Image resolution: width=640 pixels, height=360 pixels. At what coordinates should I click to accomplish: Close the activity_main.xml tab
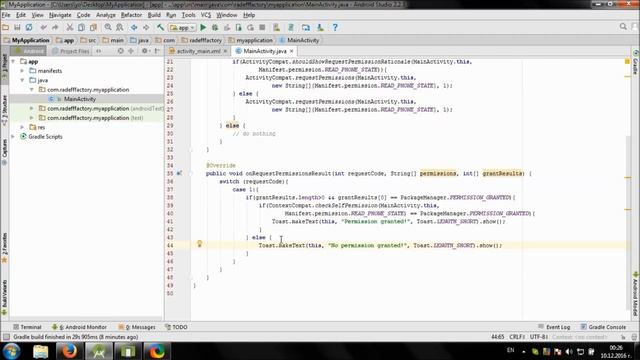[x=225, y=51]
